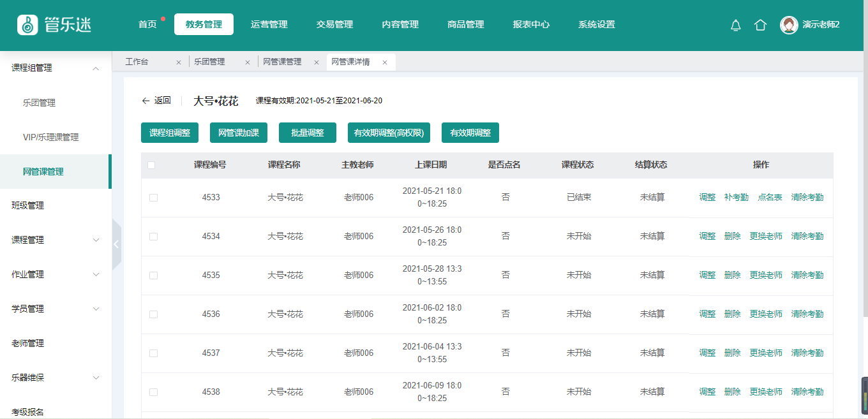Viewport: 868px width, 419px height.
Task: Collapse the 课程组管理 sidebar section
Action: [96, 68]
